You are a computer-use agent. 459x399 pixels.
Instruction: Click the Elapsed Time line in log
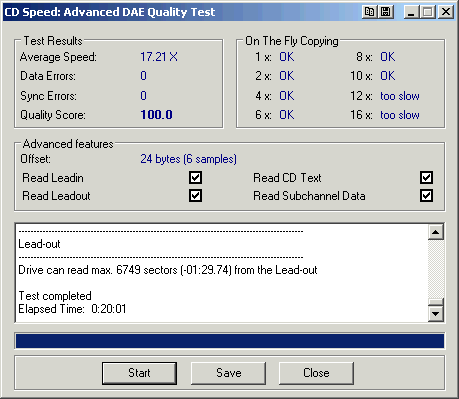72,309
